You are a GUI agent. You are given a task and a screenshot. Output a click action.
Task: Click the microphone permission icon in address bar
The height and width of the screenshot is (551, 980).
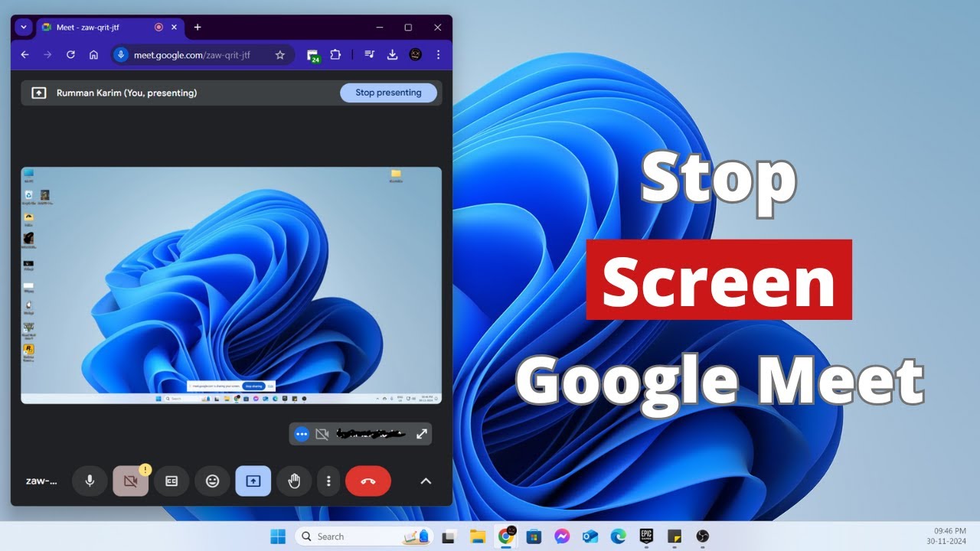(120, 55)
